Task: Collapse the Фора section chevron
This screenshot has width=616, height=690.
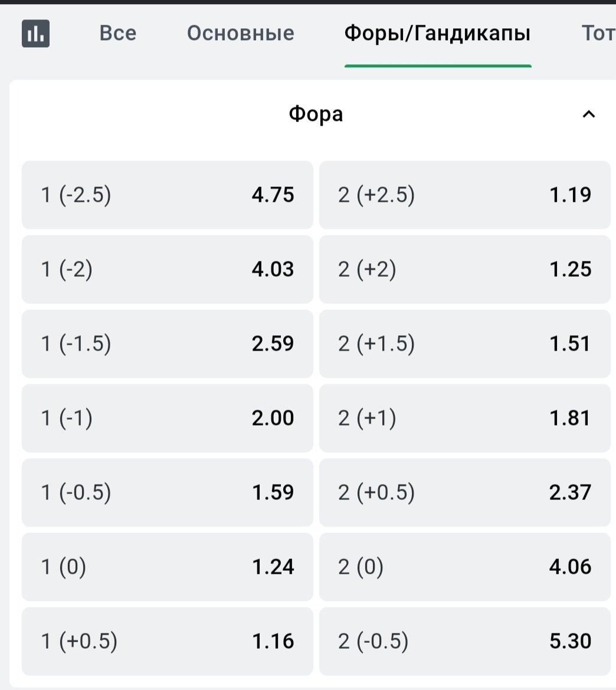Action: [588, 115]
